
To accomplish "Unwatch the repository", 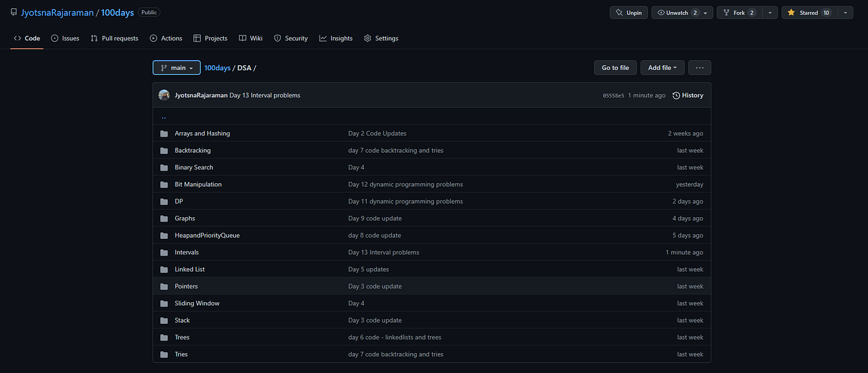I will [x=676, y=12].
